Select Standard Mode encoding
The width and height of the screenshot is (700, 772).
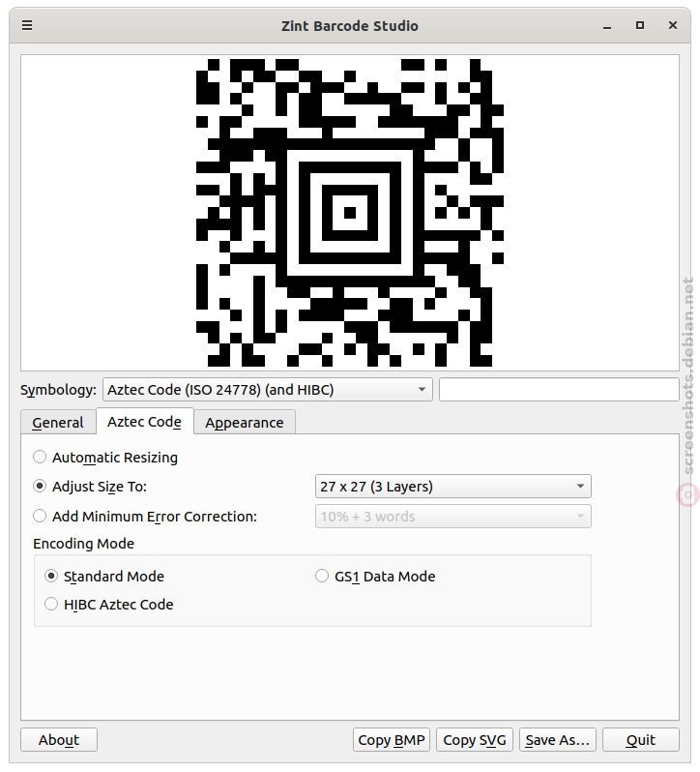104,576
